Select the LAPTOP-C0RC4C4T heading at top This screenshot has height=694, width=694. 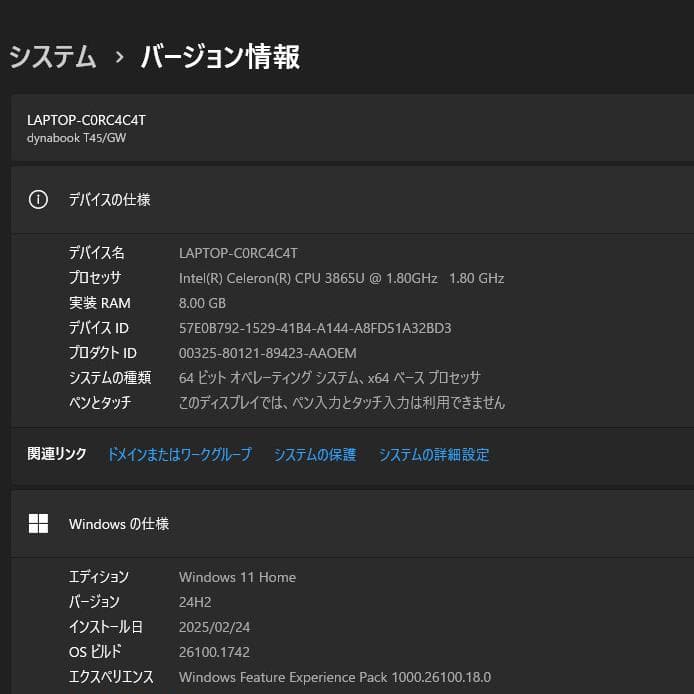pyautogui.click(x=86, y=120)
